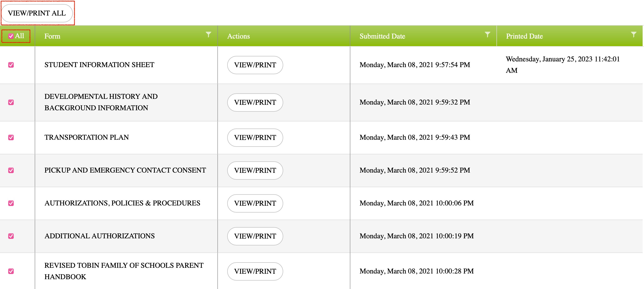This screenshot has height=289, width=644.
Task: View/print Authorizations, Policies & Procedures
Action: [255, 203]
